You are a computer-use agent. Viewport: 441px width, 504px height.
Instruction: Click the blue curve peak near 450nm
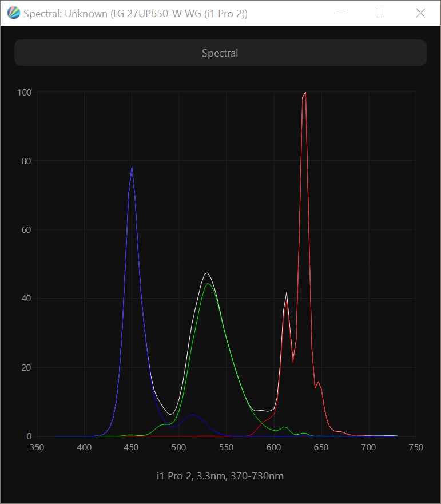132,168
